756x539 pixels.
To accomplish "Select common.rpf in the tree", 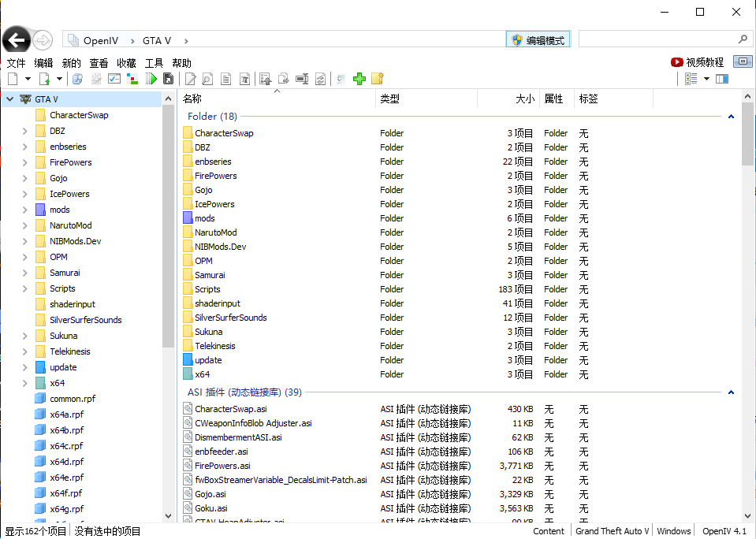I will coord(73,399).
